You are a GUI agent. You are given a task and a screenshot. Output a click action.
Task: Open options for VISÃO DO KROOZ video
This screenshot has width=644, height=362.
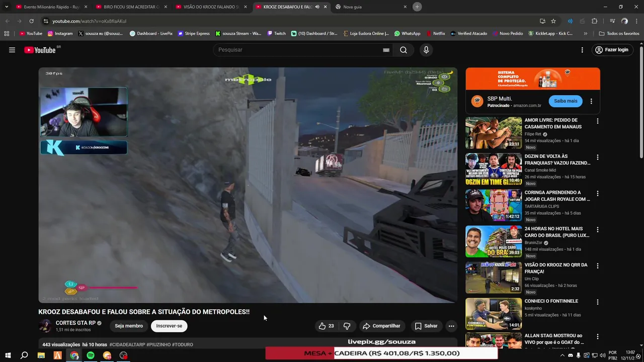[x=598, y=266]
